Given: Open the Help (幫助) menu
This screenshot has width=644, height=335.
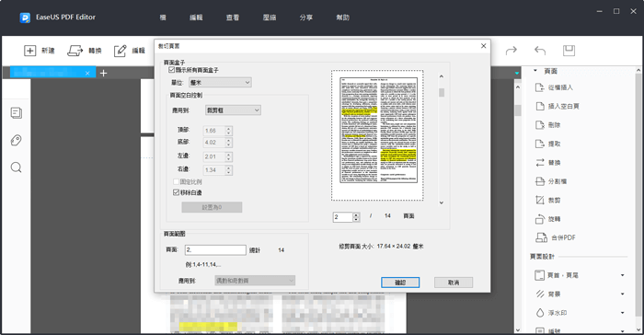Looking at the screenshot, I should [x=342, y=17].
